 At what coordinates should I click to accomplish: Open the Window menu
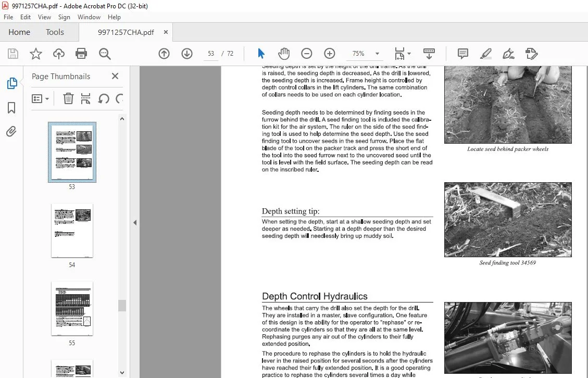89,17
